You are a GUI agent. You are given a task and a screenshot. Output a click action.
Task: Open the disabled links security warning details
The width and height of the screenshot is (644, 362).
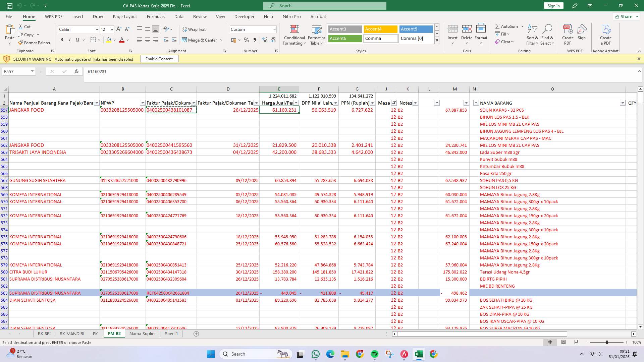pyautogui.click(x=94, y=59)
